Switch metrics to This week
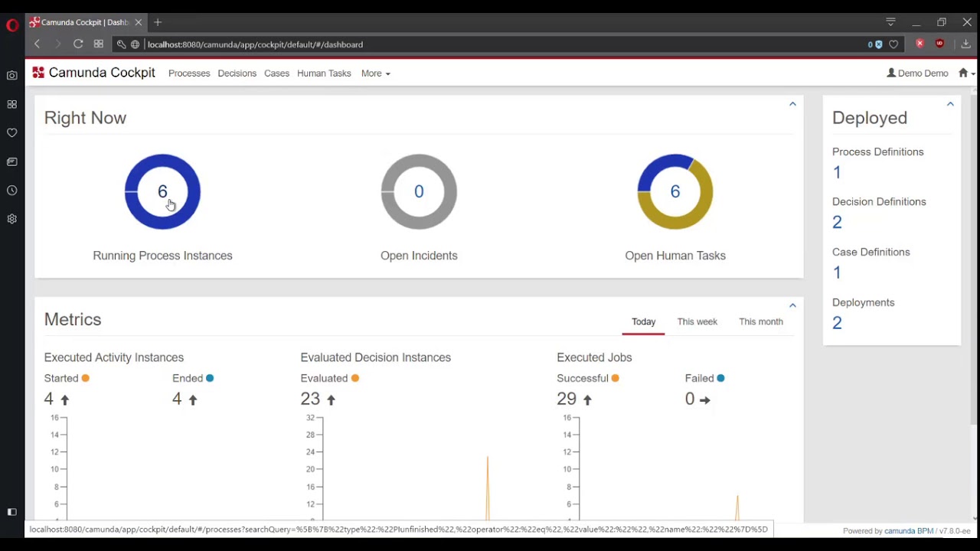The image size is (980, 551). coord(697,321)
